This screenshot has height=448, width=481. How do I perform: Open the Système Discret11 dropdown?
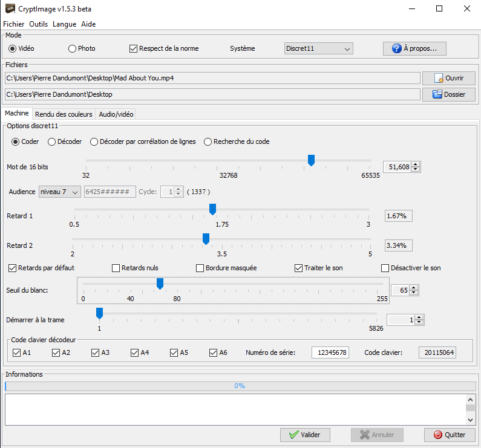click(x=318, y=48)
